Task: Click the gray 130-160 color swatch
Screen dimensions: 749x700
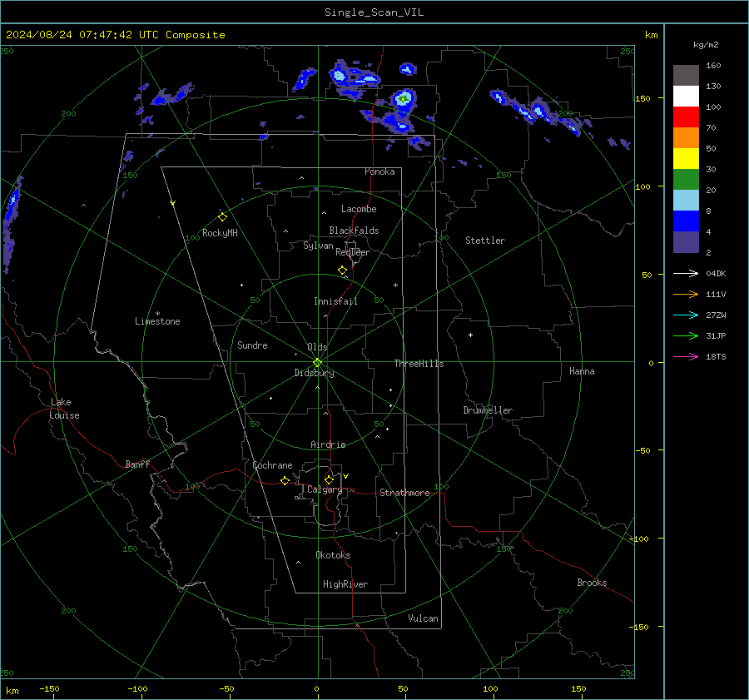Action: [686, 76]
